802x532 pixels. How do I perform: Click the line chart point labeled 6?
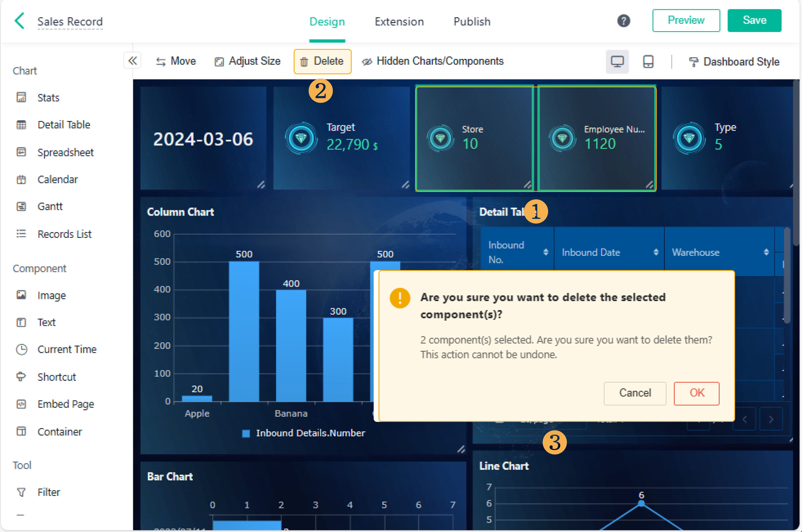(x=641, y=503)
